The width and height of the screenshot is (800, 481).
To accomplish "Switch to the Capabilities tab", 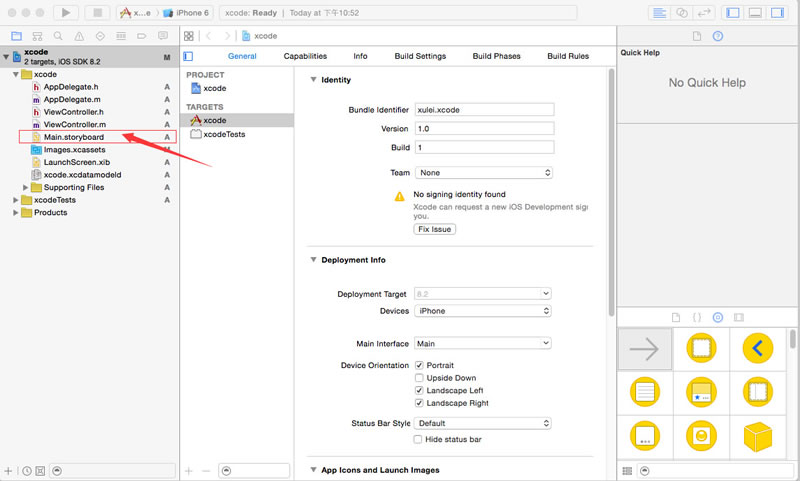I will pos(305,56).
